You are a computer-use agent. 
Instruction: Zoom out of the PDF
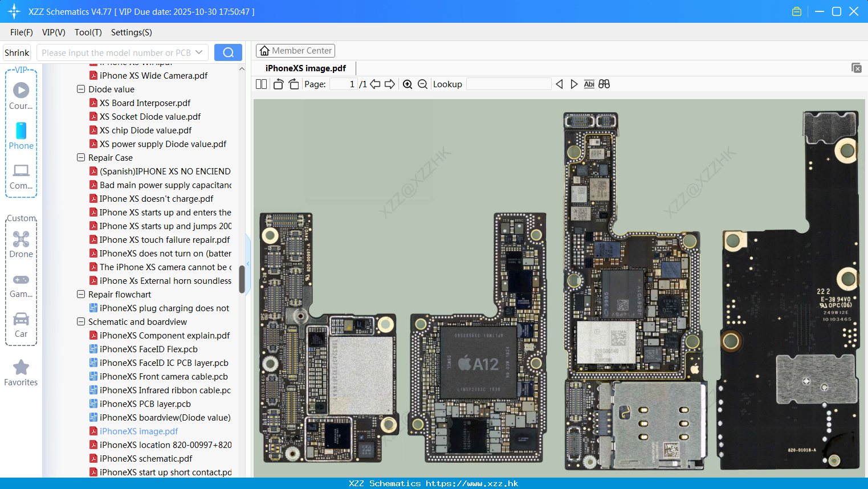tap(422, 84)
